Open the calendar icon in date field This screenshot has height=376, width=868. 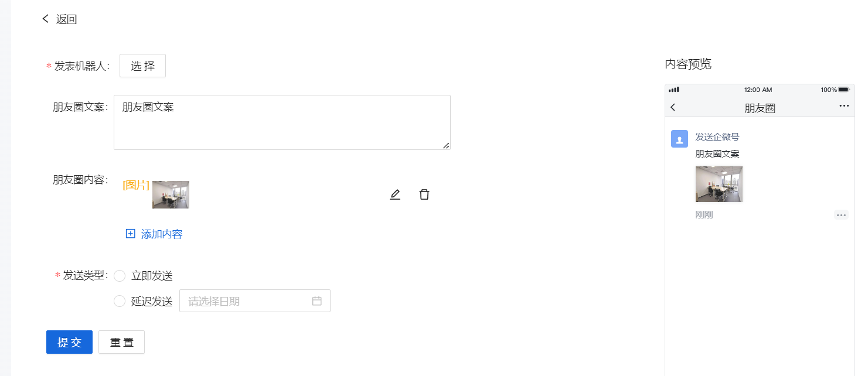click(317, 301)
